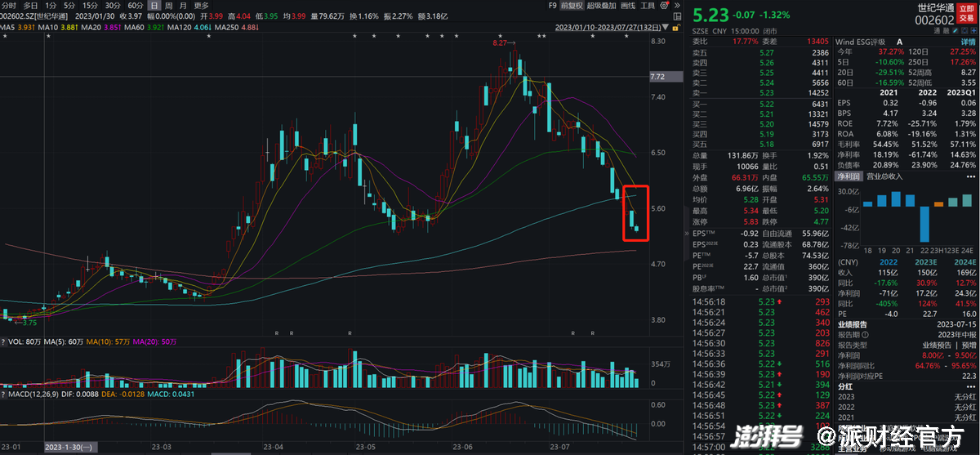Open the Wind ESG 详情 link

pyautogui.click(x=968, y=42)
